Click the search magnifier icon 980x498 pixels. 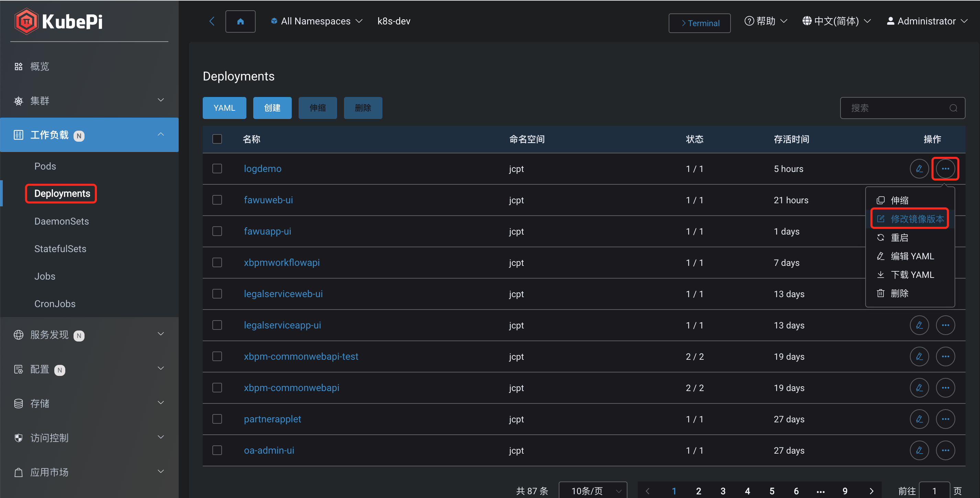(x=953, y=108)
